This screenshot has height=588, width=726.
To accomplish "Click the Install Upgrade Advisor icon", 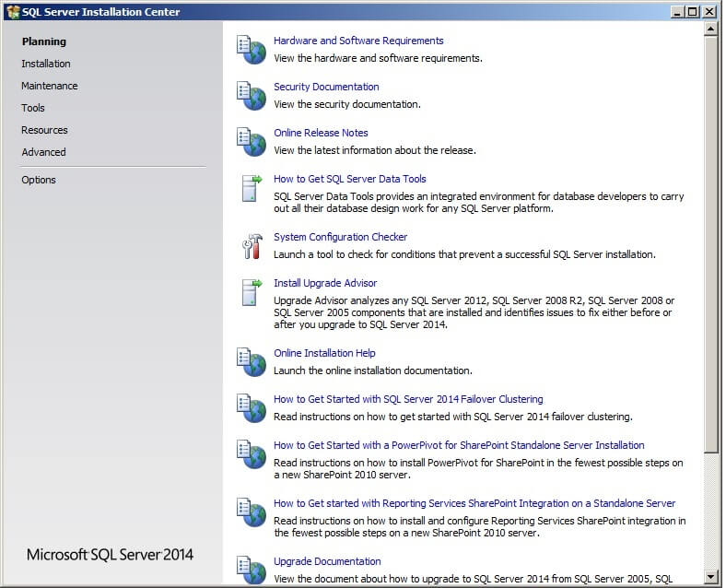I will [x=251, y=292].
